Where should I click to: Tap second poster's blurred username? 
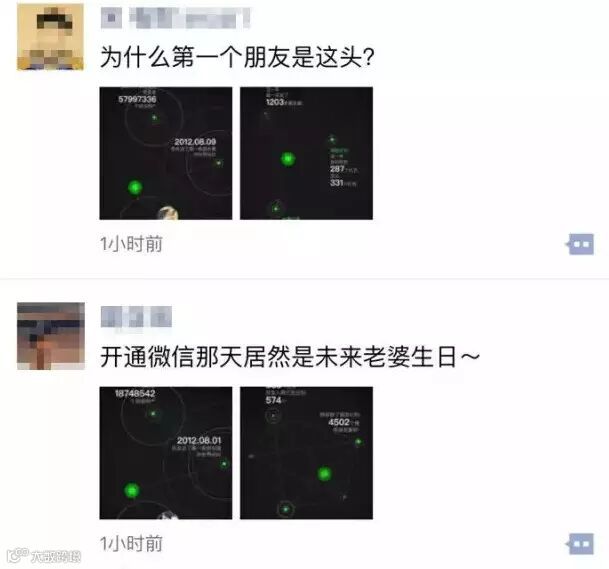136,317
